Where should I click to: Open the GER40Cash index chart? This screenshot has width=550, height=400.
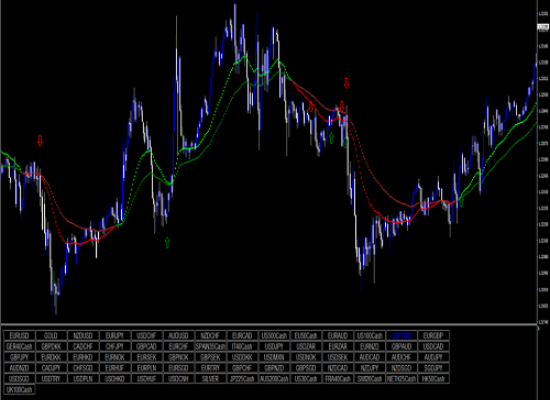click(19, 347)
